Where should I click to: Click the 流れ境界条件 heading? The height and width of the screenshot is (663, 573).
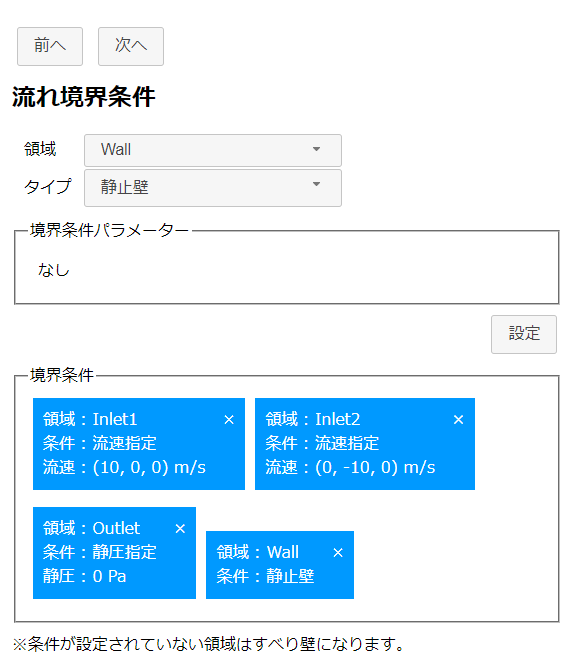click(x=84, y=97)
